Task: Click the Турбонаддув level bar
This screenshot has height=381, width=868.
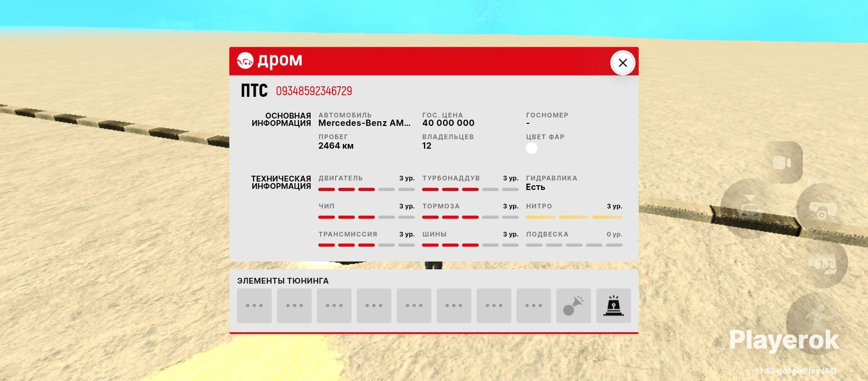Action: pos(470,189)
